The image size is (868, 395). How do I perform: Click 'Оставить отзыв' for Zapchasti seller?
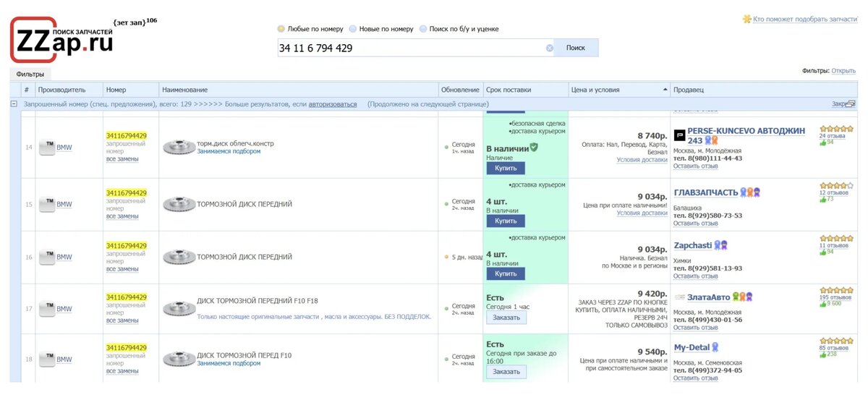point(696,276)
